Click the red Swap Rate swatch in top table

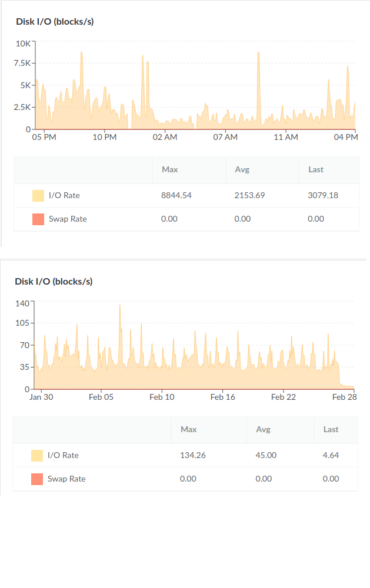pyautogui.click(x=38, y=219)
